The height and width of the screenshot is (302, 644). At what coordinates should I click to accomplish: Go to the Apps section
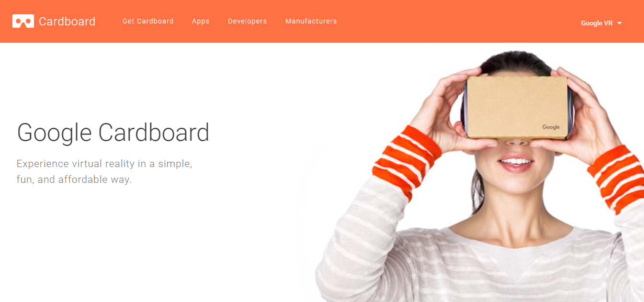(x=201, y=22)
